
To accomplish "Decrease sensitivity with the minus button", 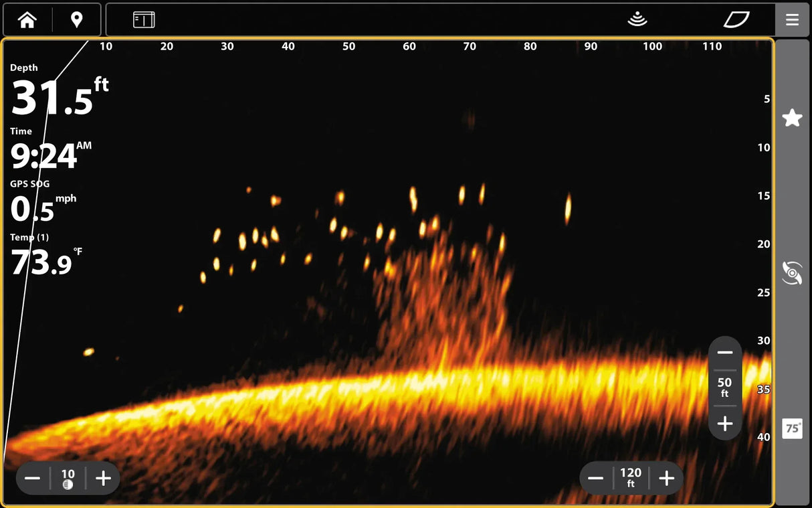I will pos(32,478).
